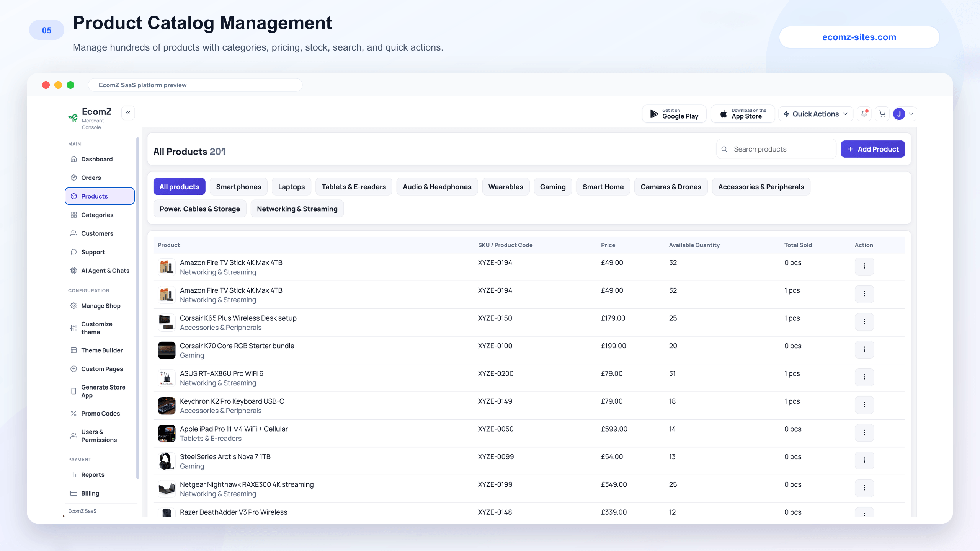Open Customize theme page
The height and width of the screenshot is (551, 980).
pos(100,328)
